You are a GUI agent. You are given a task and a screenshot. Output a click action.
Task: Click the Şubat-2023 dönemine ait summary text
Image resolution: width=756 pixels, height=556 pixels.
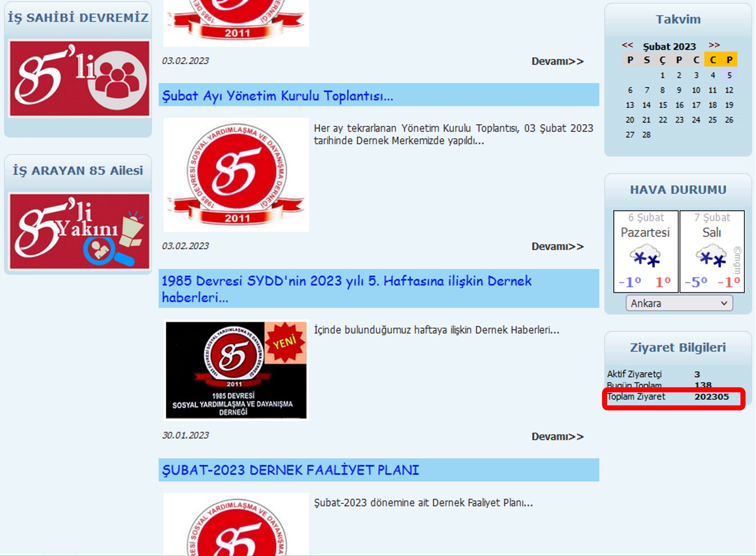click(x=423, y=503)
